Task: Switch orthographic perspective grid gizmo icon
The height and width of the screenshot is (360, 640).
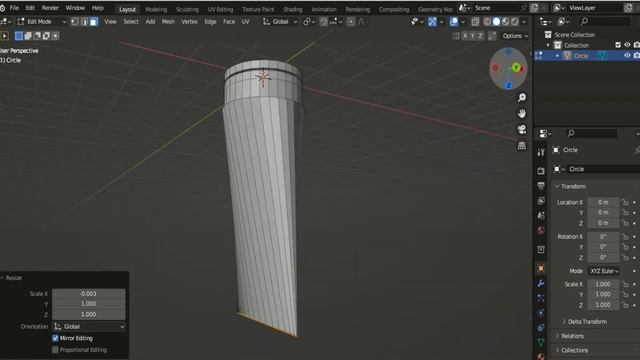Action: (522, 145)
